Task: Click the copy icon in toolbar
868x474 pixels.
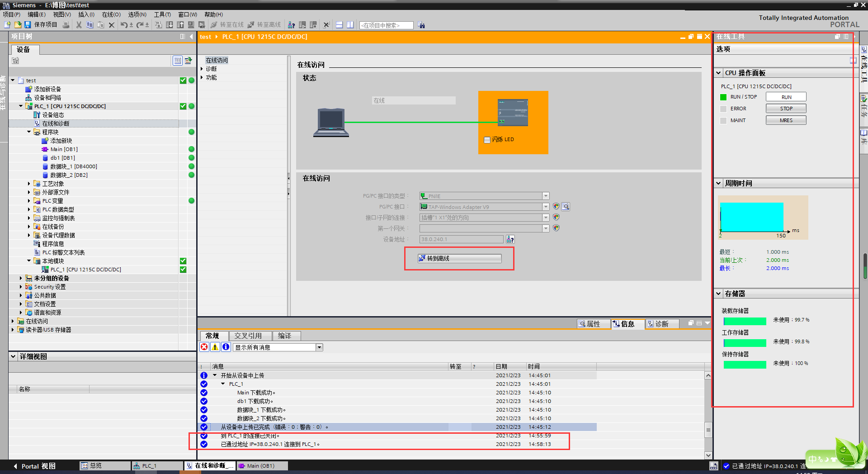Action: 90,25
